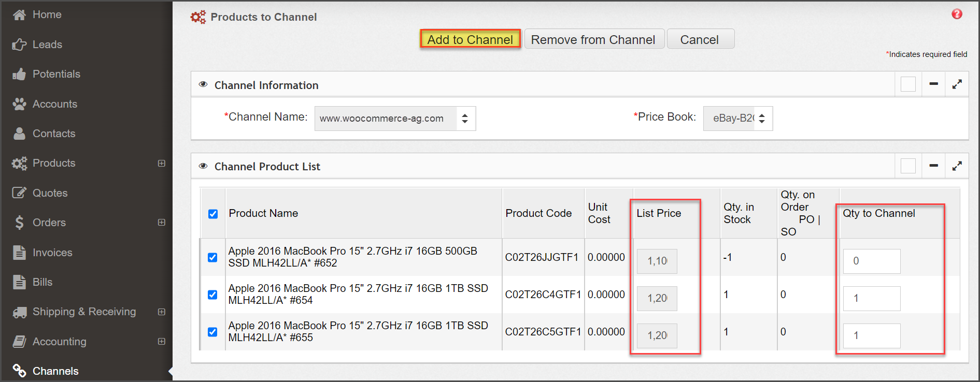Open Home from the sidebar menu
The height and width of the screenshot is (382, 980).
[47, 15]
